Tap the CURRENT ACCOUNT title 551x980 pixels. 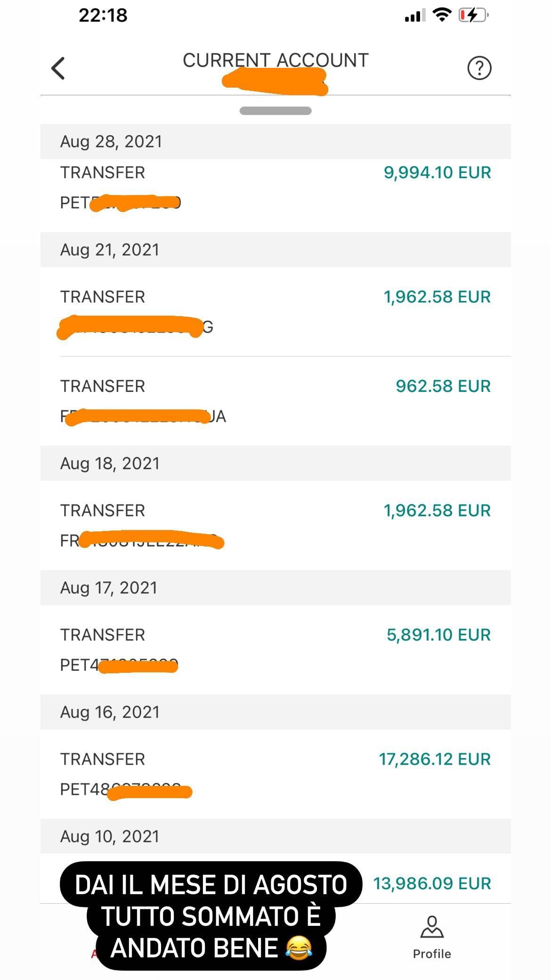(x=275, y=60)
